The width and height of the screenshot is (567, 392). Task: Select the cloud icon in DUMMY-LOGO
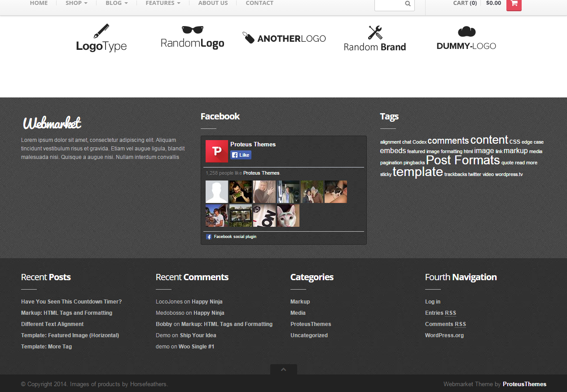[x=466, y=31]
